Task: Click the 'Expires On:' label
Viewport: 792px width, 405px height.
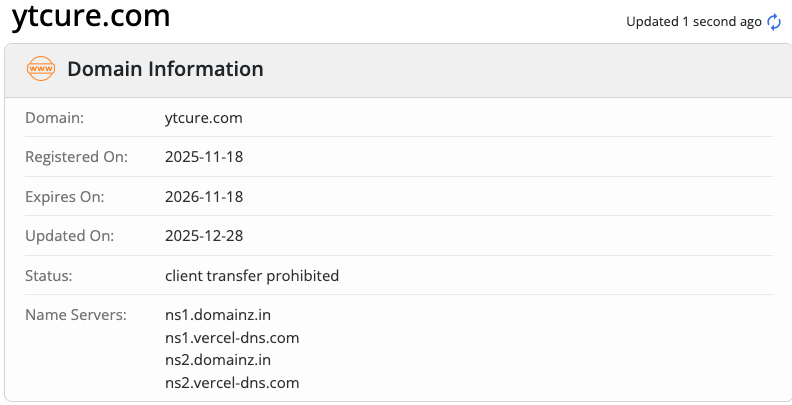Action: pyautogui.click(x=64, y=197)
